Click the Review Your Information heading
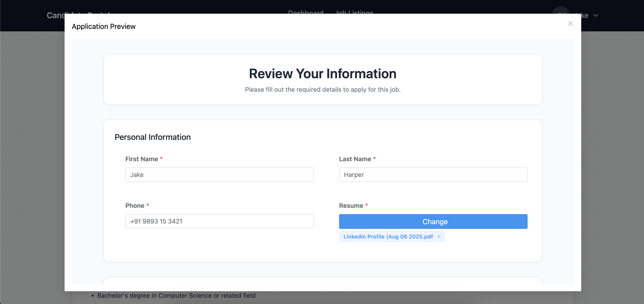The width and height of the screenshot is (644, 304). 322,74
